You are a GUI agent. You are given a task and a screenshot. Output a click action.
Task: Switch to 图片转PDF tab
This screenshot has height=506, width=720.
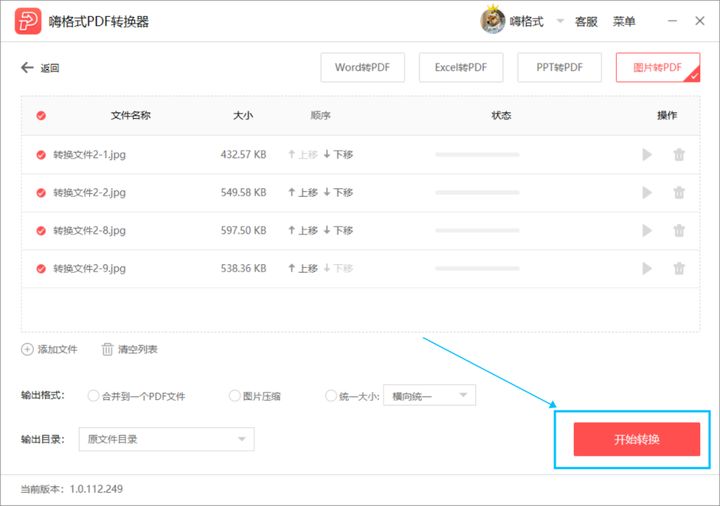coord(658,67)
